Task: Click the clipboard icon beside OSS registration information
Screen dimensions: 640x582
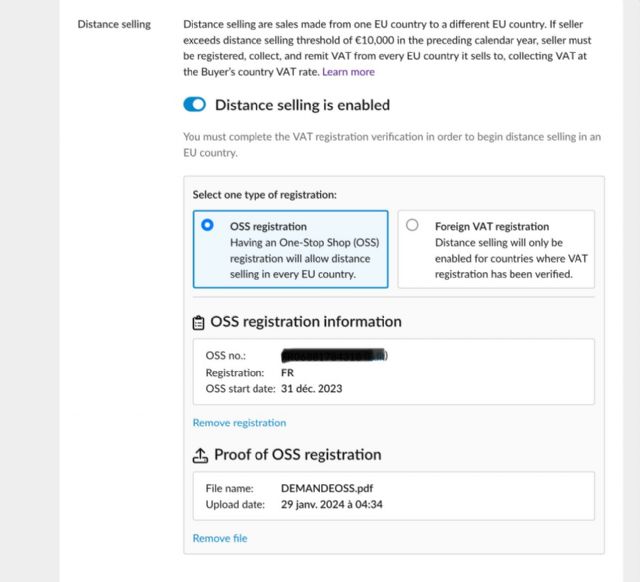Action: point(199,322)
